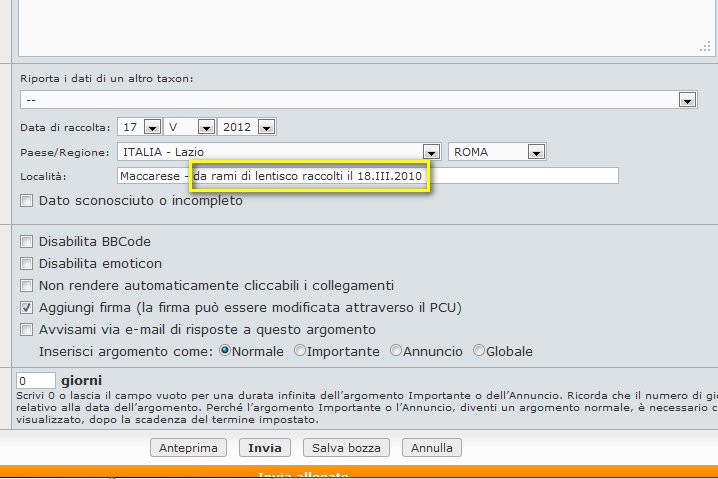Enable 'Avvisami via e-mail di risposte' checkbox
Screen dimensions: 718x479
(27, 329)
